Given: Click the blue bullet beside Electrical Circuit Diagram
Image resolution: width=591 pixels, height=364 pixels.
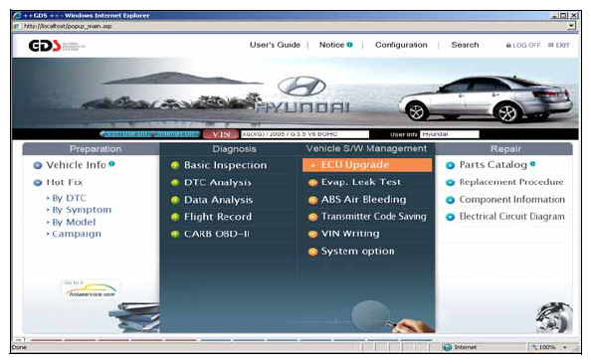Looking at the screenshot, I should [450, 217].
